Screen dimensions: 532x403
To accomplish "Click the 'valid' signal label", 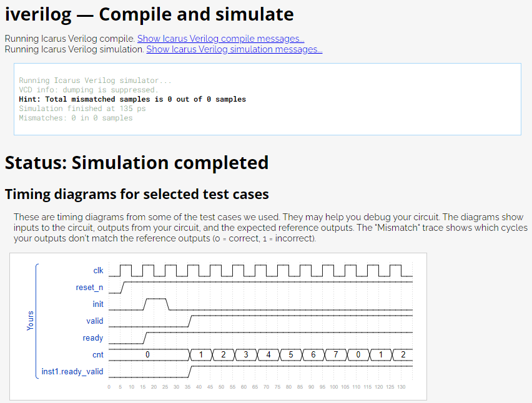I will [95, 321].
